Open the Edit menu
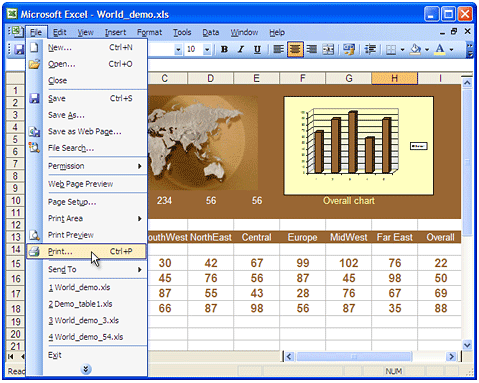This screenshot has height=383, width=479. click(60, 32)
